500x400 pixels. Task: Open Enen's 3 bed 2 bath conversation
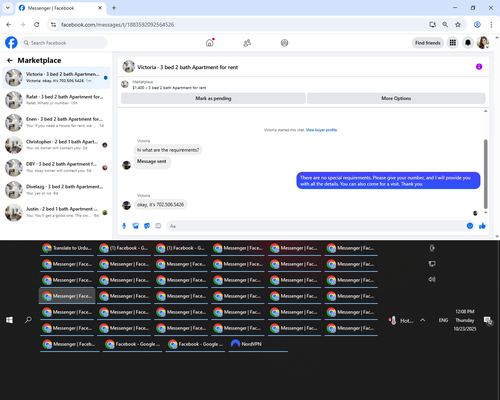click(x=56, y=122)
